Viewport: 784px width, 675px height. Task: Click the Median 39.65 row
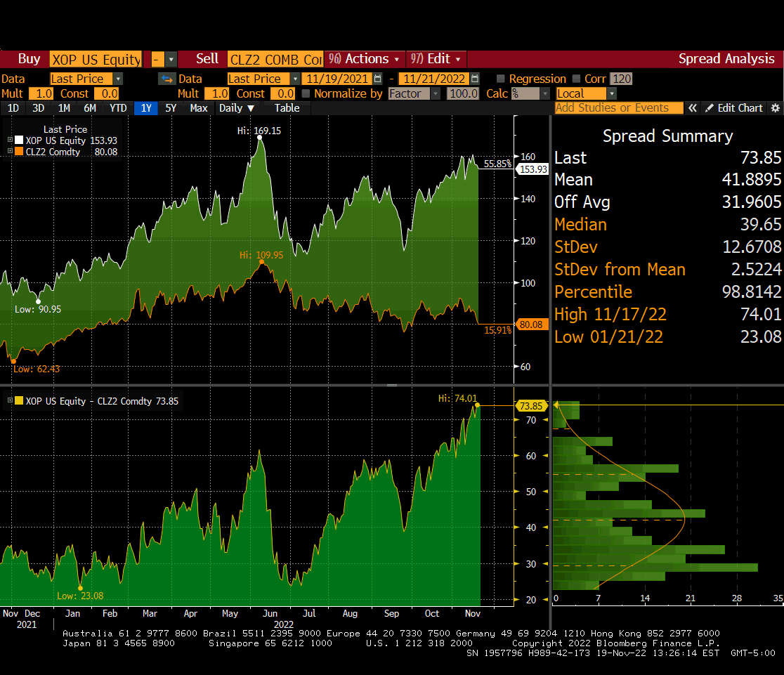pyautogui.click(x=667, y=225)
